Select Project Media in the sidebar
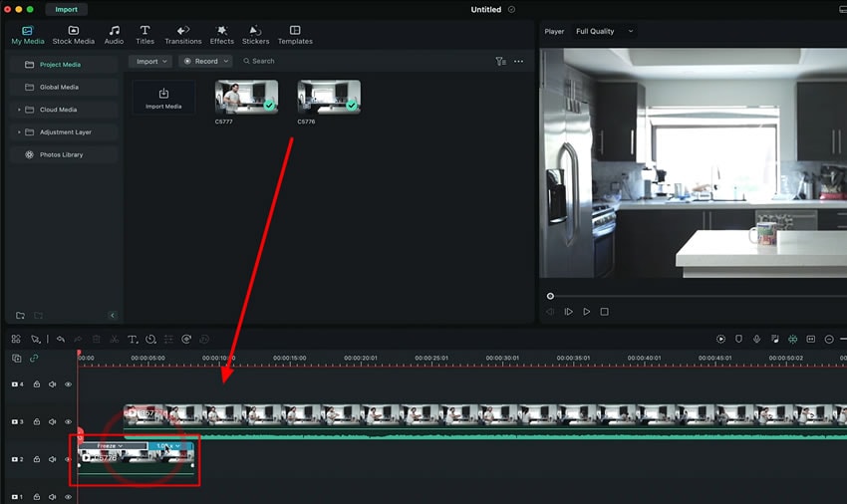 [x=63, y=65]
